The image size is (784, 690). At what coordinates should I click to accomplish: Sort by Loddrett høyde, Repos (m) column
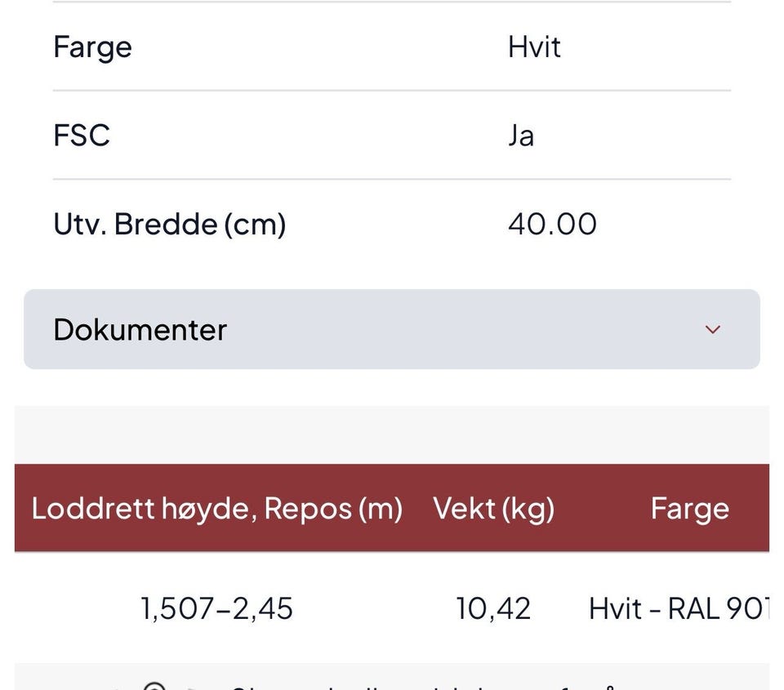(x=217, y=509)
